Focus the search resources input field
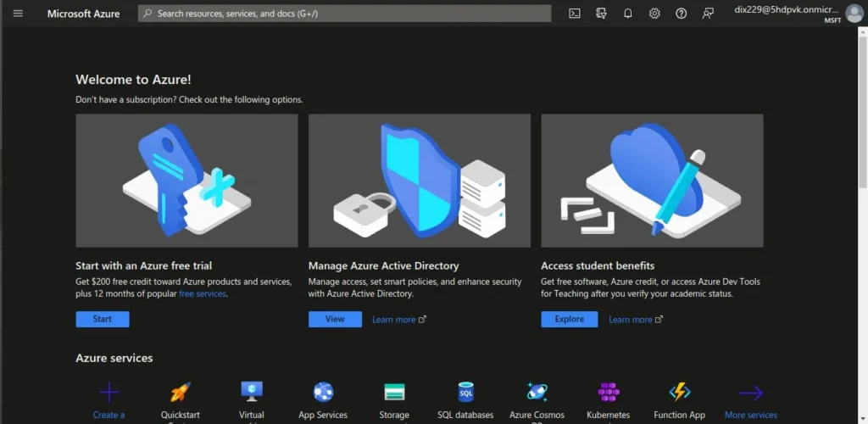 (344, 14)
